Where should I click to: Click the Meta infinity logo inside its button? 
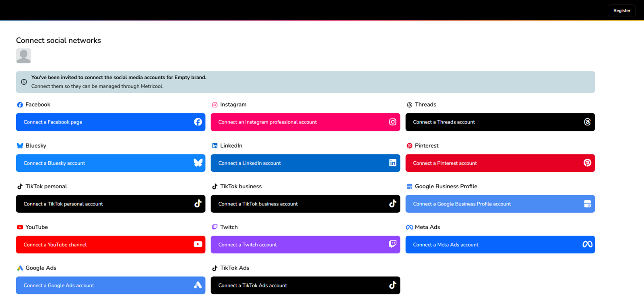coord(587,244)
